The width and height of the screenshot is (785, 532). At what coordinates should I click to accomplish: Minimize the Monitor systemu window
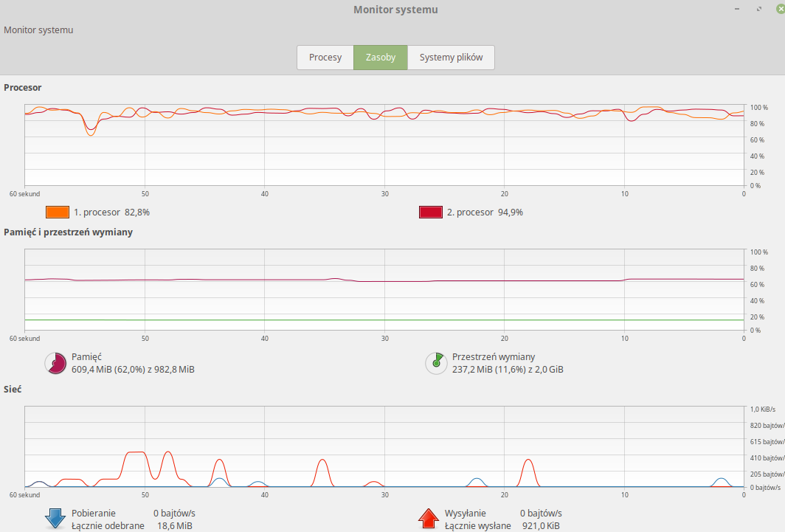pyautogui.click(x=736, y=10)
